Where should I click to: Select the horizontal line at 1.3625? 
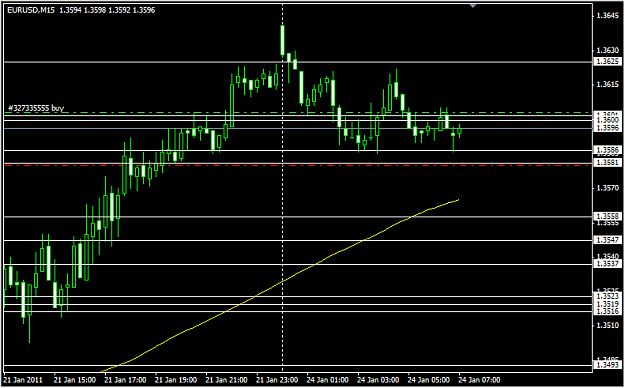click(298, 62)
